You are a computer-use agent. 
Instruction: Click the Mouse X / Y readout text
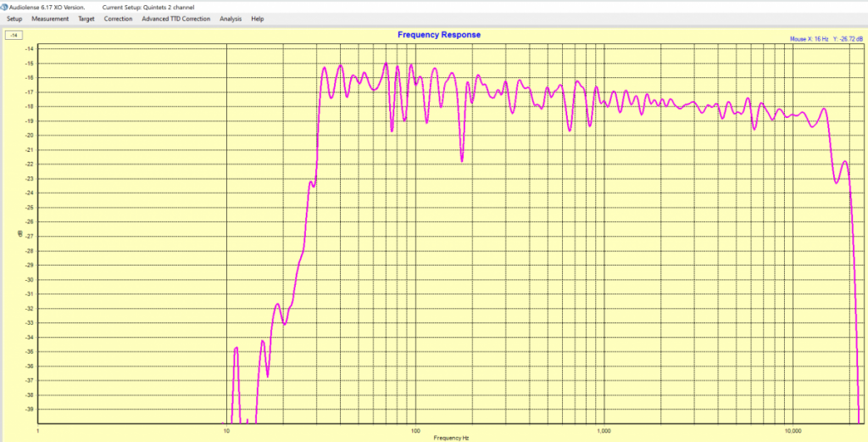click(826, 39)
